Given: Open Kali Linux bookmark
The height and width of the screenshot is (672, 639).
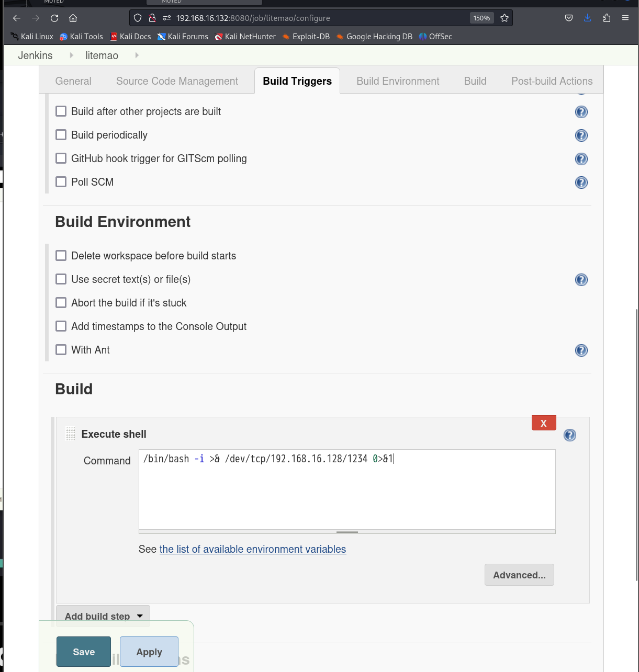Looking at the screenshot, I should point(32,37).
